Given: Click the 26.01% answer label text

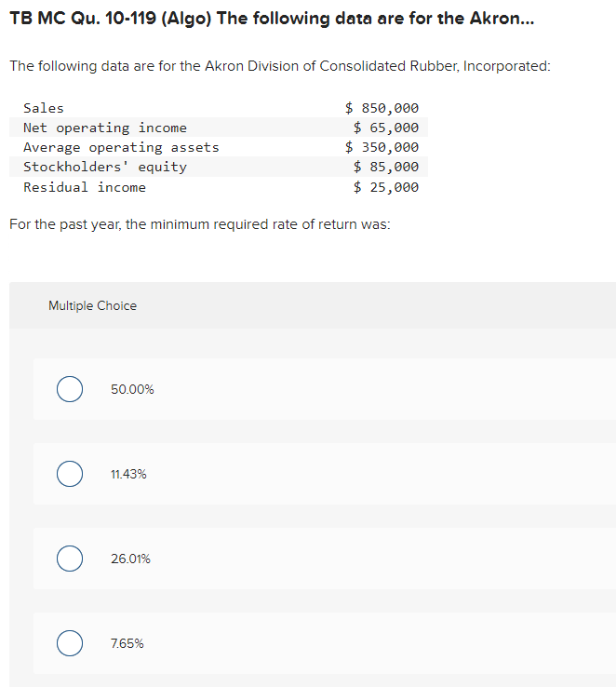Looking at the screenshot, I should click(130, 559).
